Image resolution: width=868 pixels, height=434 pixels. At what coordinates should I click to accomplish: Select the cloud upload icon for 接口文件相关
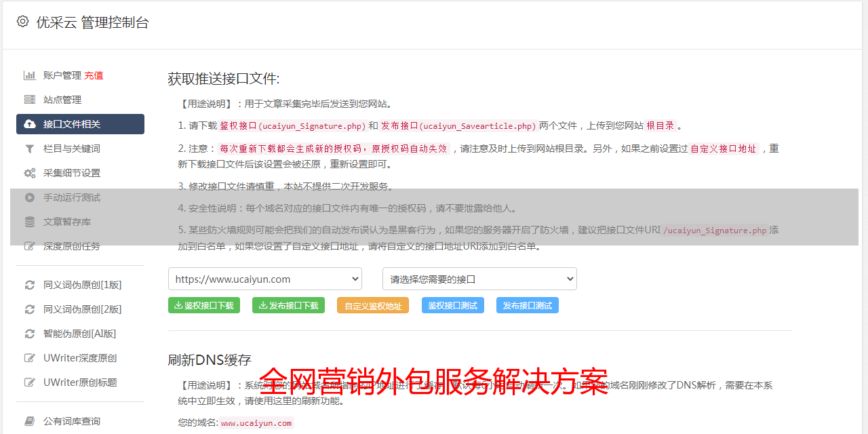point(30,124)
